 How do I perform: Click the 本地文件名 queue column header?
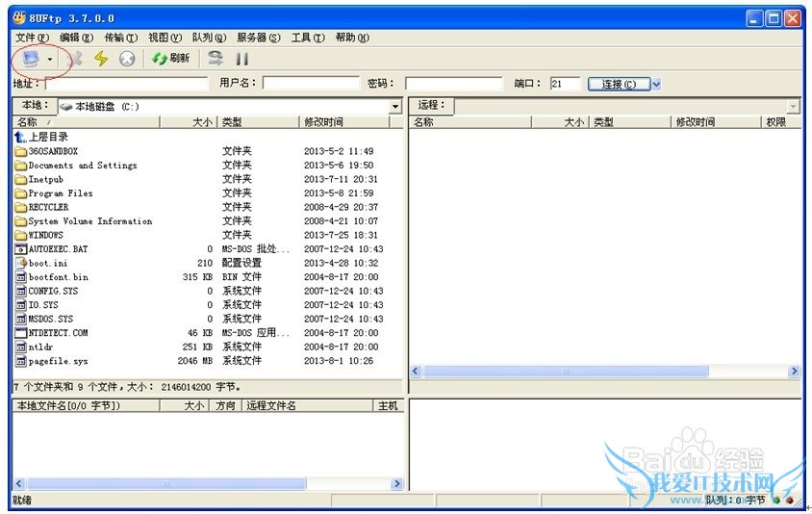click(x=86, y=405)
